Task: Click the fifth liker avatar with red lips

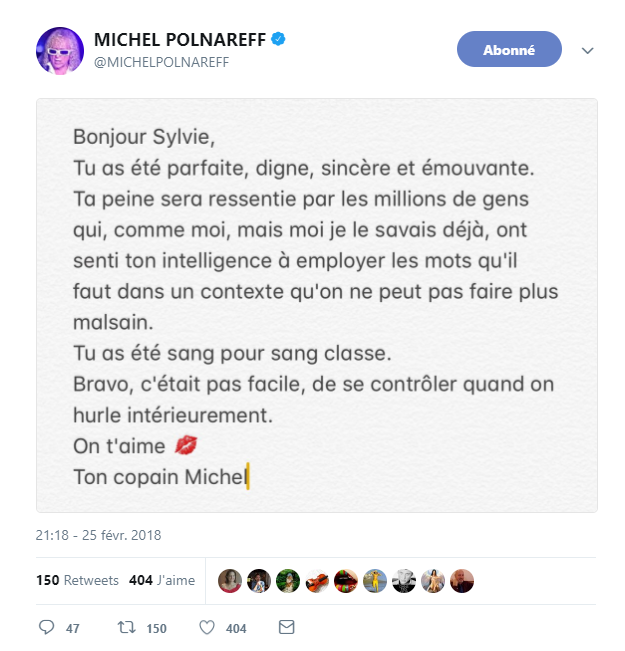Action: [x=346, y=580]
